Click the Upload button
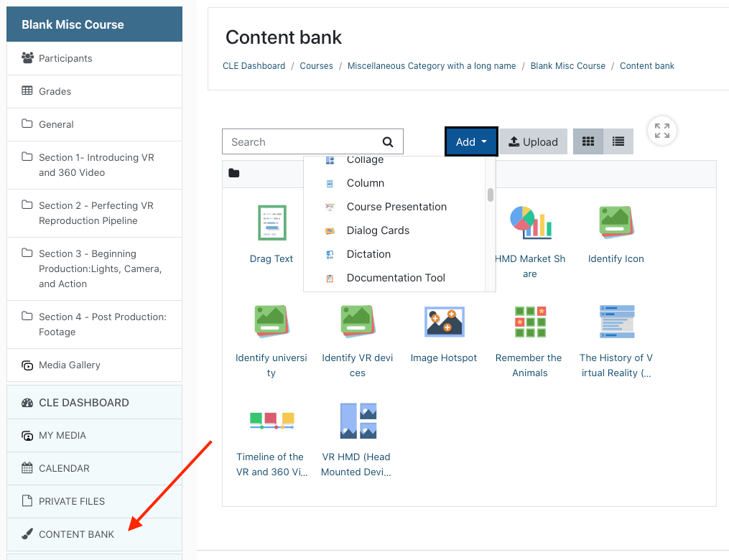The width and height of the screenshot is (729, 560). (533, 141)
